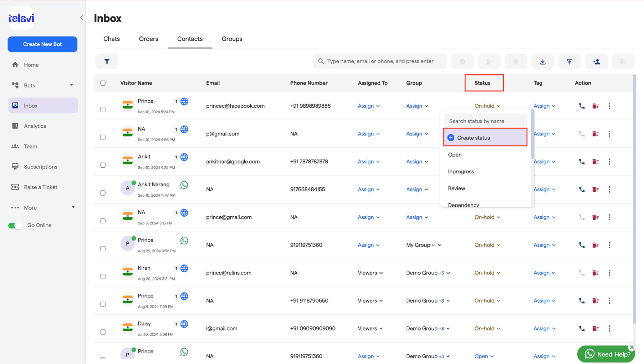644x364 pixels.
Task: Click the add contact person icon
Action: tap(596, 61)
